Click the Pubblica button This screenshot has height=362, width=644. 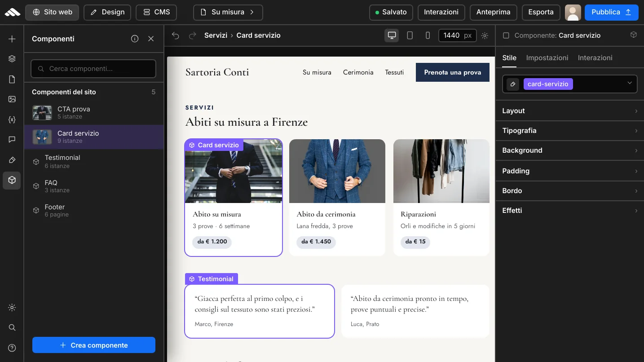coord(611,12)
